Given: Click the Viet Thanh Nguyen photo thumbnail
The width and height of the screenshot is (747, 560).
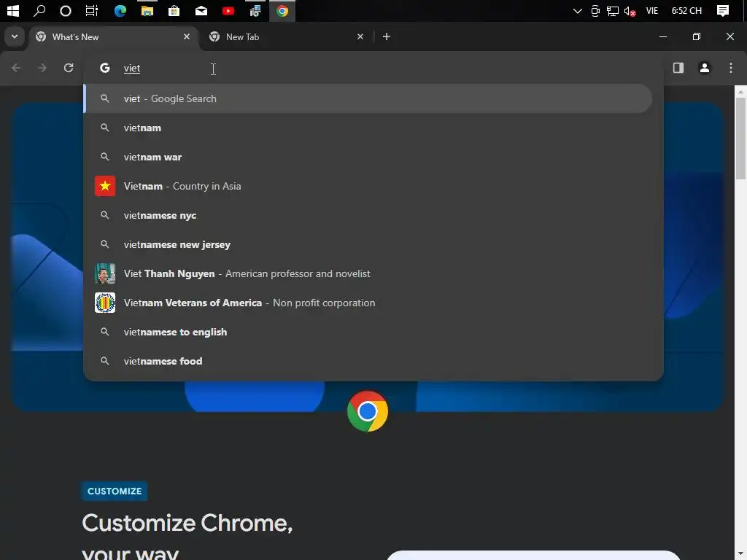Looking at the screenshot, I should point(105,274).
